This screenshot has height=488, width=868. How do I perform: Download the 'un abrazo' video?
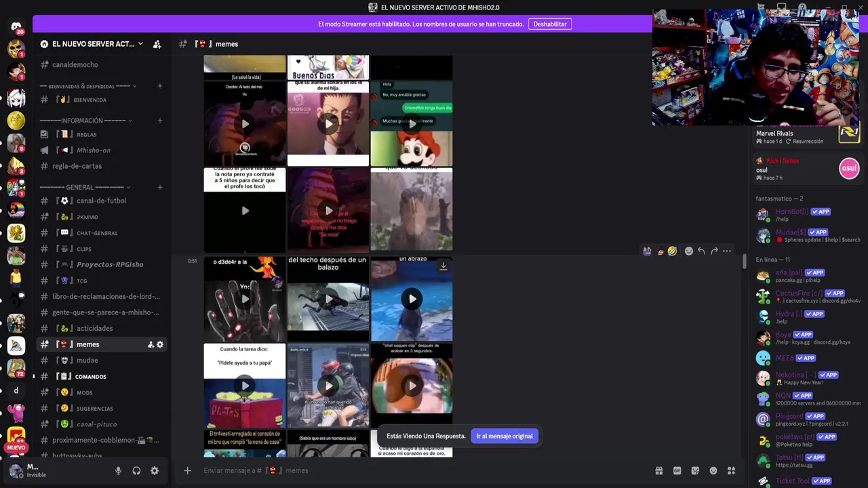coord(443,266)
